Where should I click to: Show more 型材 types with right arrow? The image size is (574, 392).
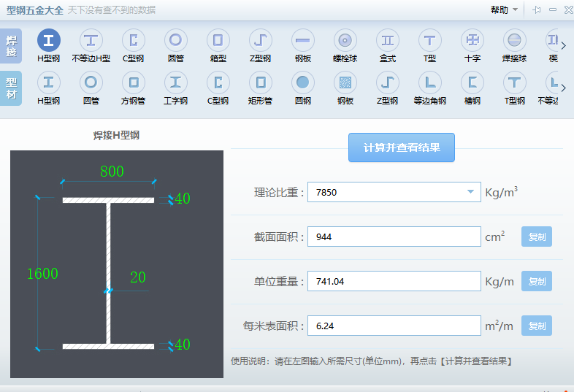(564, 88)
